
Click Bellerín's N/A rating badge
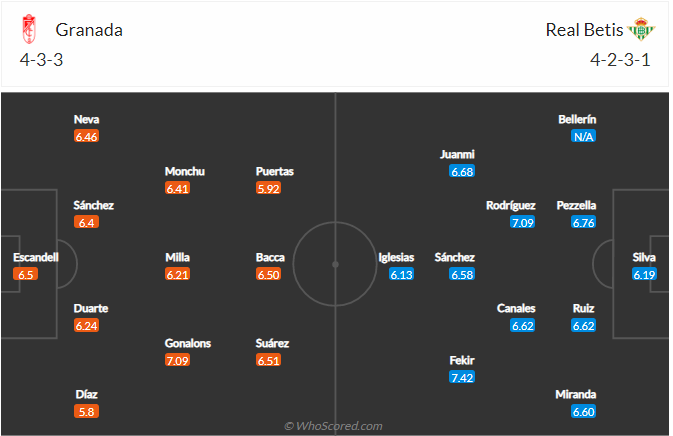click(583, 136)
